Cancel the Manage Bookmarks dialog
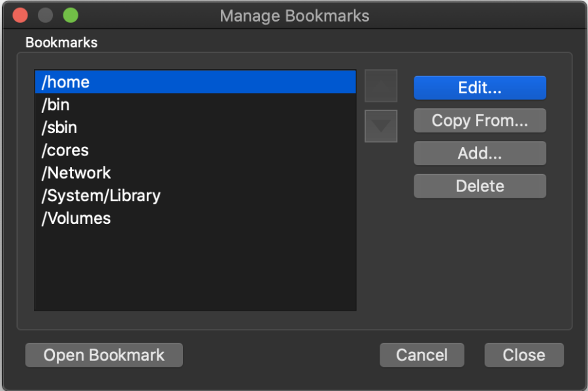Screen dimensions: 588x391 coord(421,355)
